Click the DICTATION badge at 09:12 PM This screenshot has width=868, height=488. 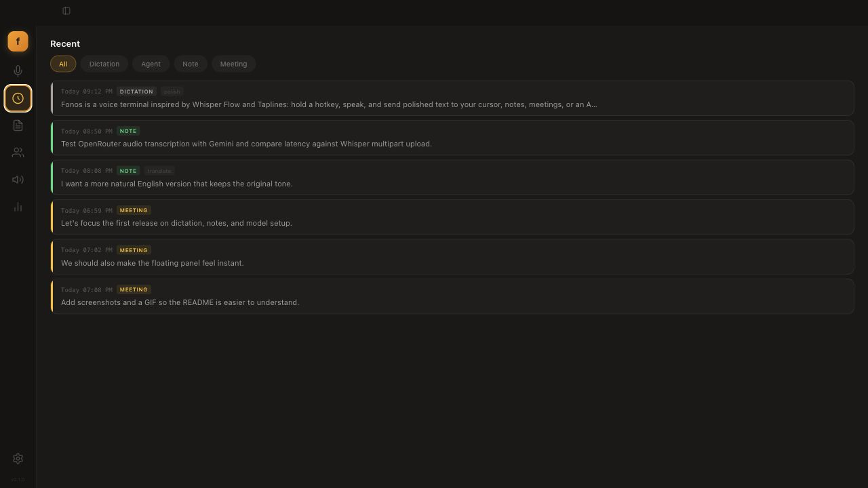136,91
